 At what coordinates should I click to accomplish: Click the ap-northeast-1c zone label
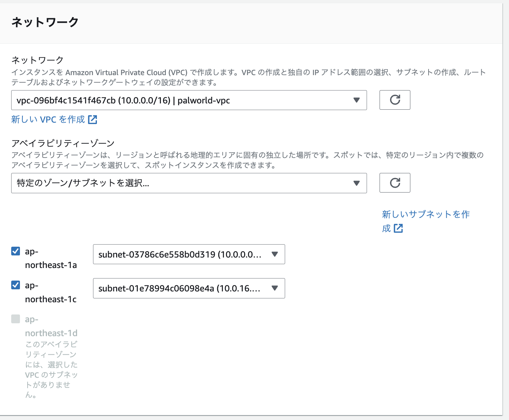coord(51,292)
